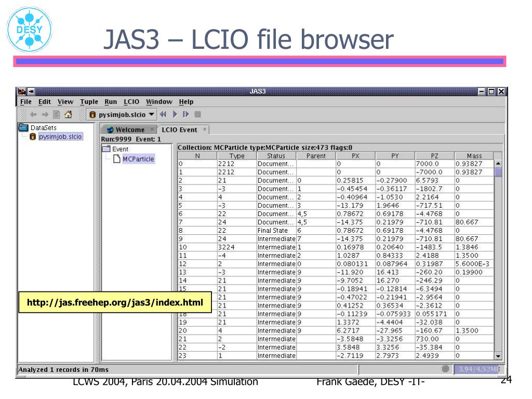Stop the run with the square button

point(197,114)
